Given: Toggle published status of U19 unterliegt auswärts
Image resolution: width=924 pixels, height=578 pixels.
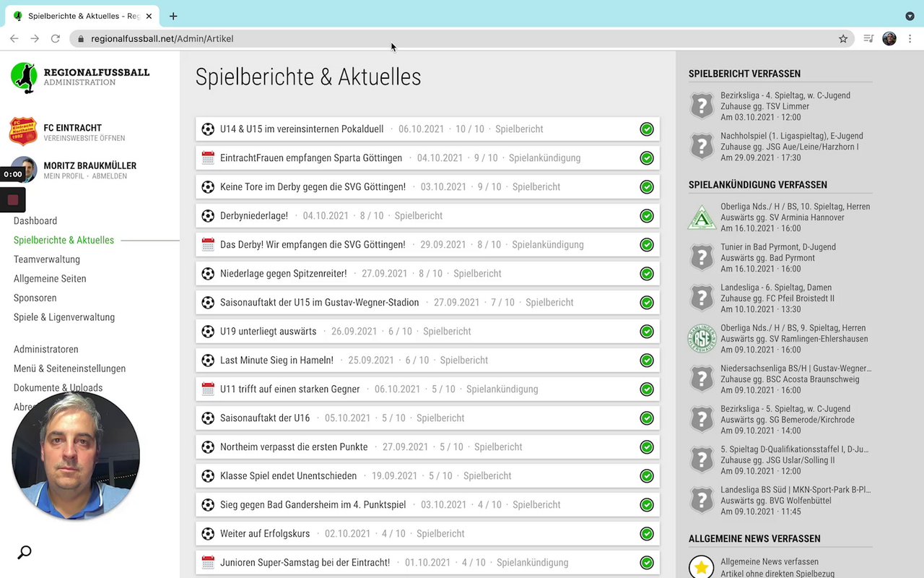Looking at the screenshot, I should [647, 332].
